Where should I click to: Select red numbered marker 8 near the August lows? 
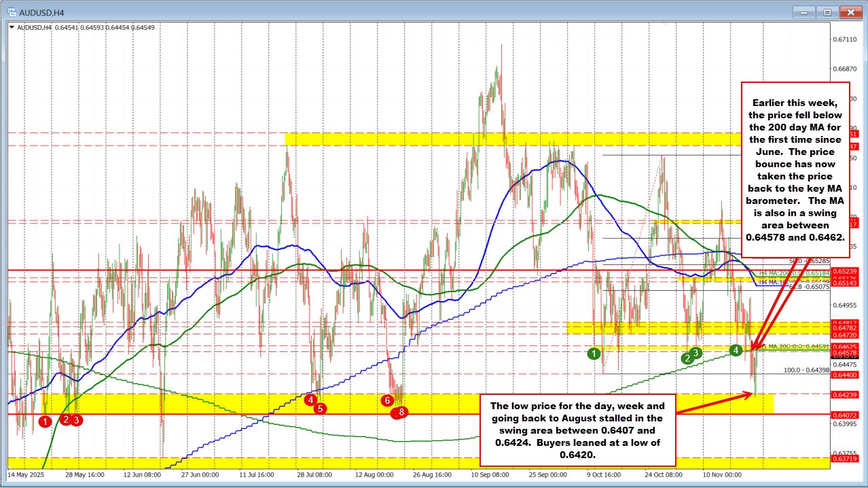click(400, 412)
